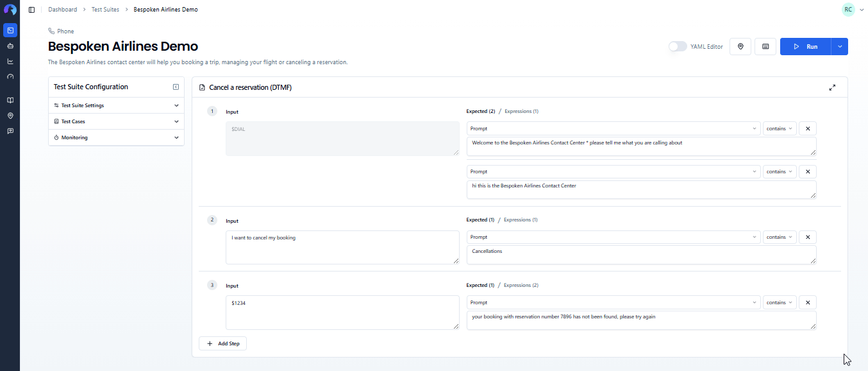Open the Prompt dropdown above 'hi this is' text
The height and width of the screenshot is (371, 868).
[613, 171]
